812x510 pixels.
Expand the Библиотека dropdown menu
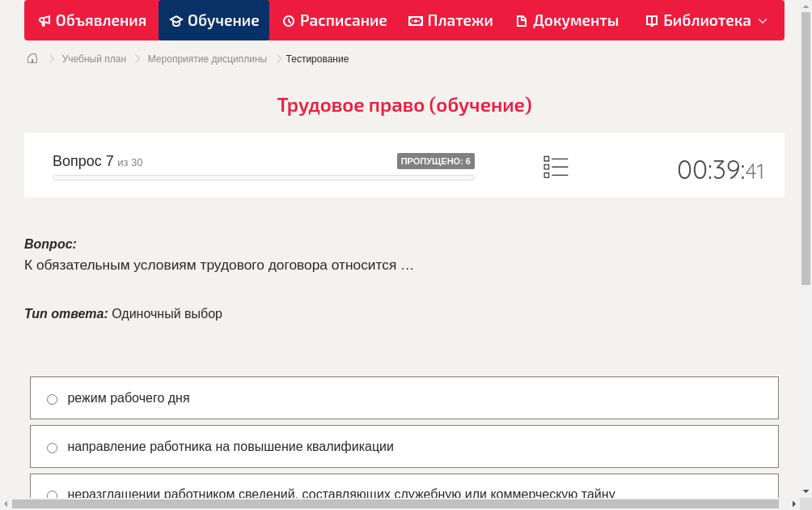[x=762, y=20]
